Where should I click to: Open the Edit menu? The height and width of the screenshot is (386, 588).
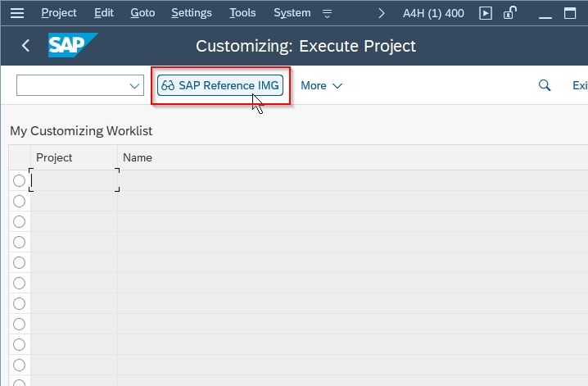point(104,13)
